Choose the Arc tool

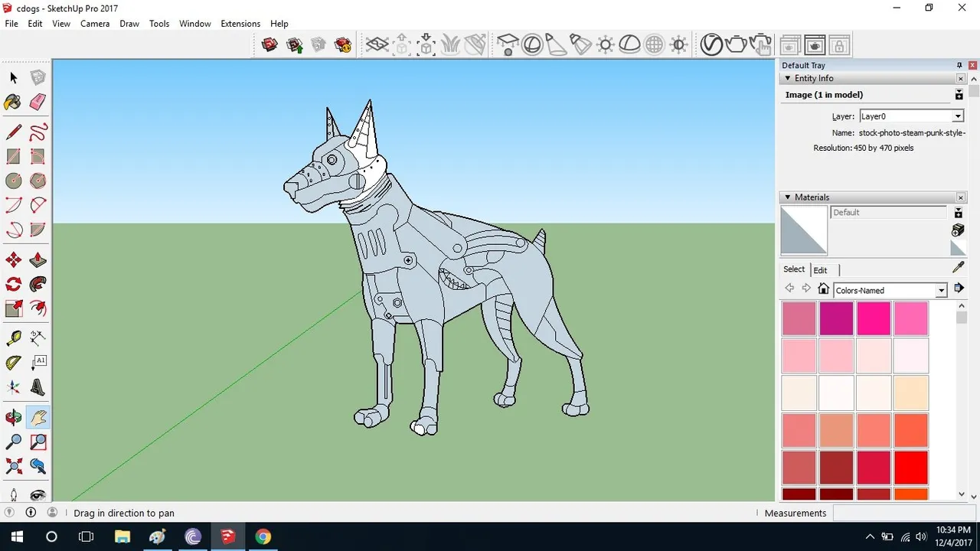point(13,205)
